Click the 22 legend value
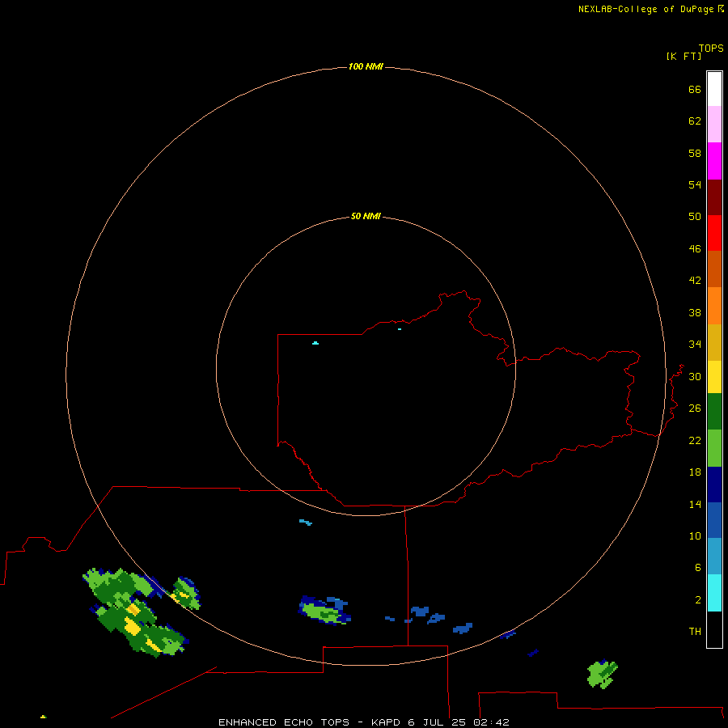 [x=695, y=440]
